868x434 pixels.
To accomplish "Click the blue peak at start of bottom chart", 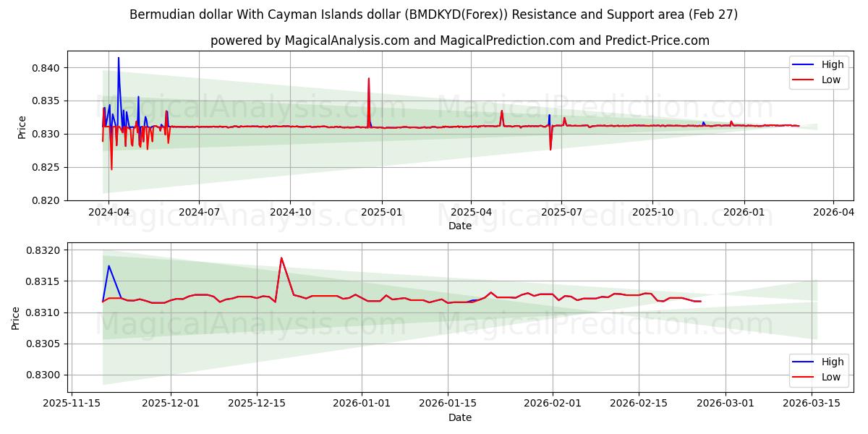I will coord(109,265).
